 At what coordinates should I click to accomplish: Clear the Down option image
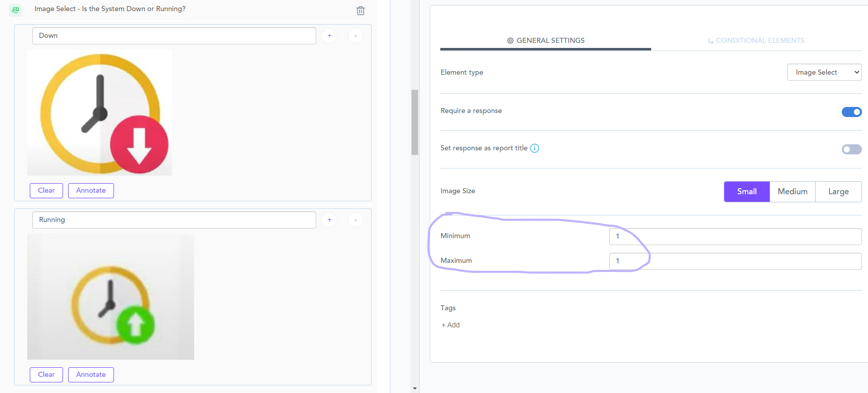click(x=46, y=191)
